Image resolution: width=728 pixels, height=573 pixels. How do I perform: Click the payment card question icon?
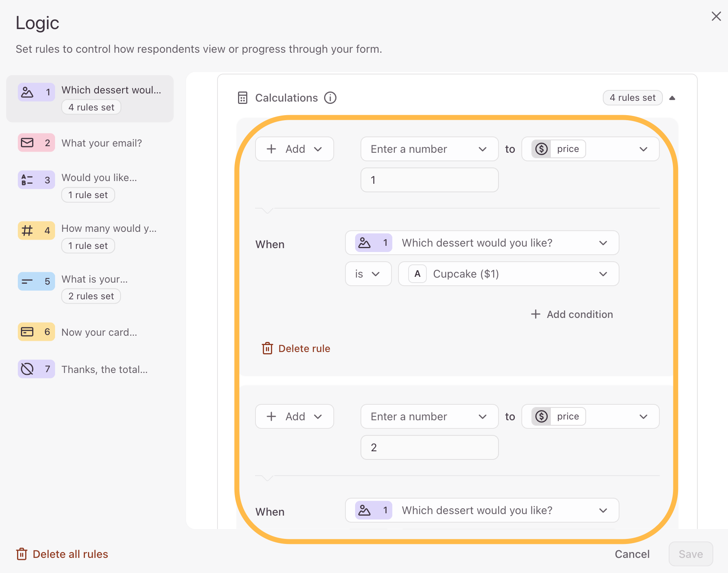[27, 332]
